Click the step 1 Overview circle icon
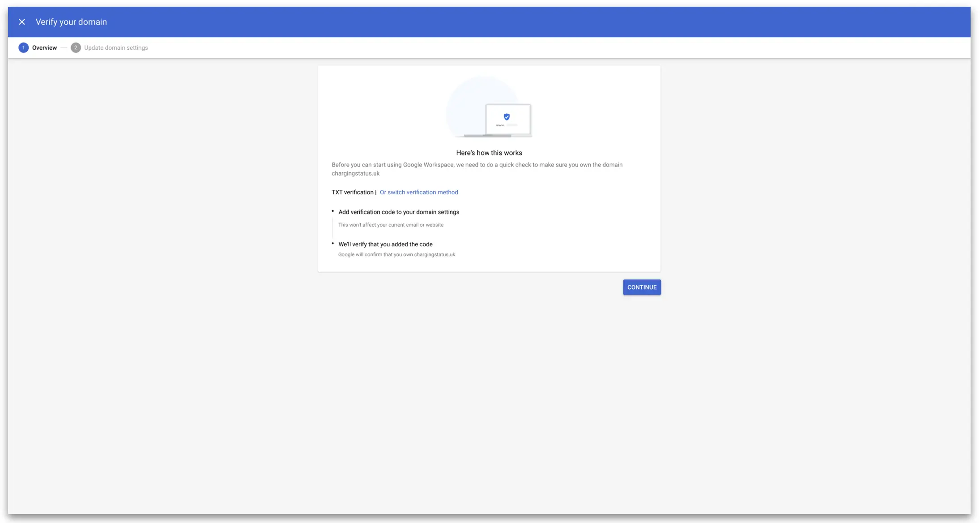 pyautogui.click(x=24, y=47)
